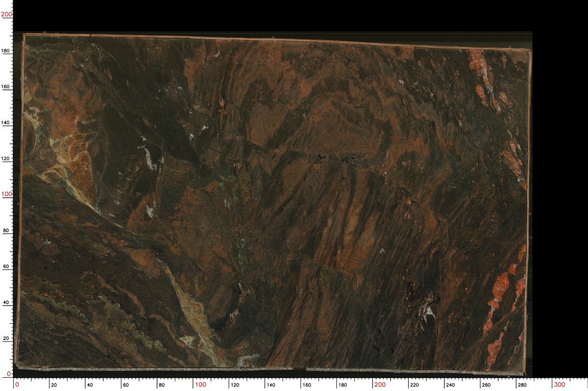Select the 180 label on horizontal ruler
The image size is (588, 391).
343,385
